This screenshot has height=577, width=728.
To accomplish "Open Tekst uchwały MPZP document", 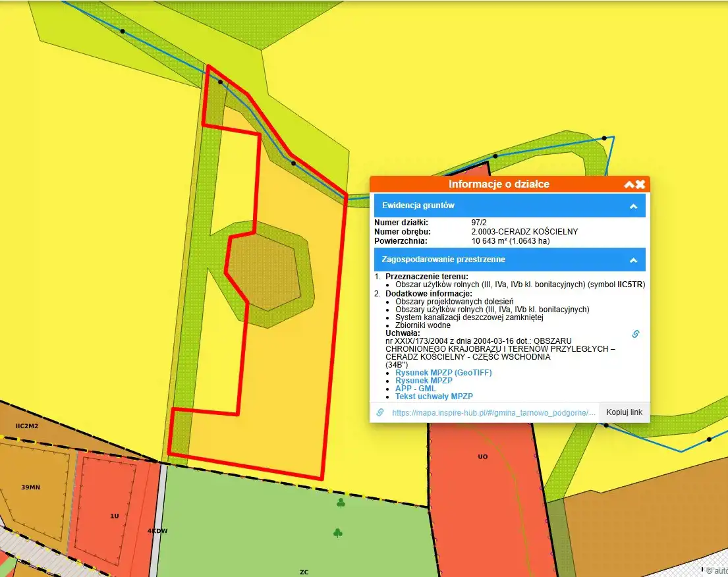I will (x=434, y=397).
